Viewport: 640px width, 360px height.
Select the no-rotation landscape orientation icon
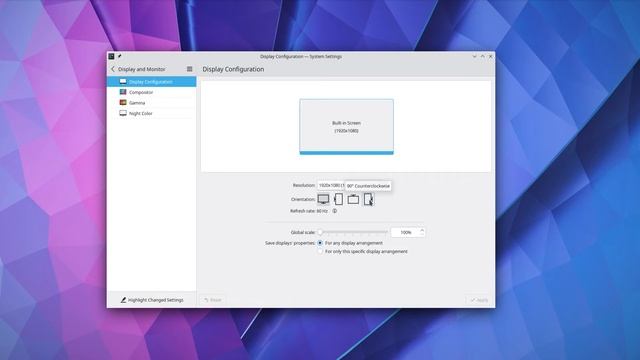click(323, 199)
